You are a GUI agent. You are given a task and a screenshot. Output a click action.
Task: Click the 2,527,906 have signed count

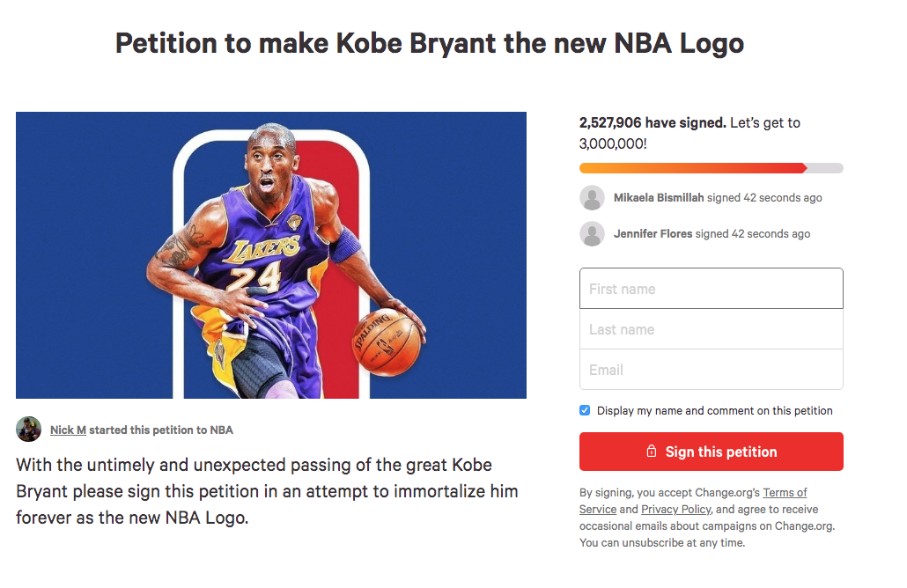(x=653, y=123)
